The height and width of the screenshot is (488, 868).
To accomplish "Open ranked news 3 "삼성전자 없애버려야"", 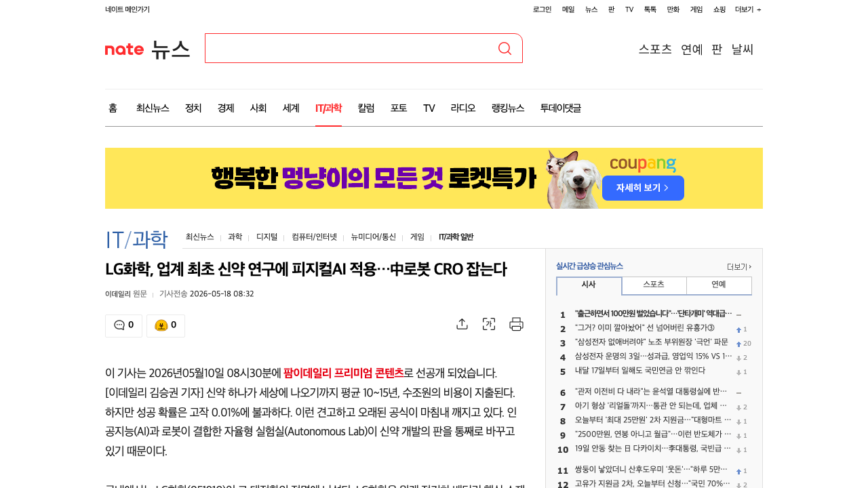I will tap(651, 342).
